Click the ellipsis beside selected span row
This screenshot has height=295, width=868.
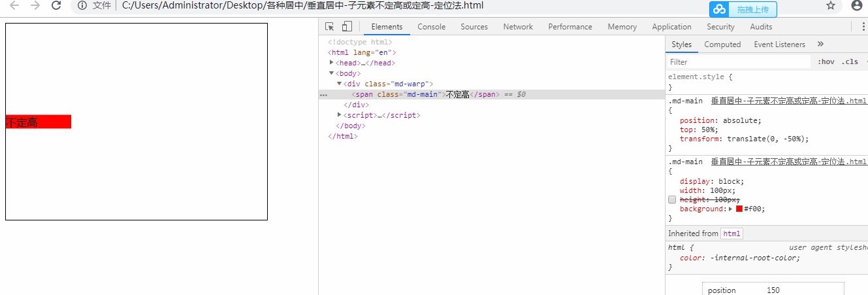(x=323, y=95)
